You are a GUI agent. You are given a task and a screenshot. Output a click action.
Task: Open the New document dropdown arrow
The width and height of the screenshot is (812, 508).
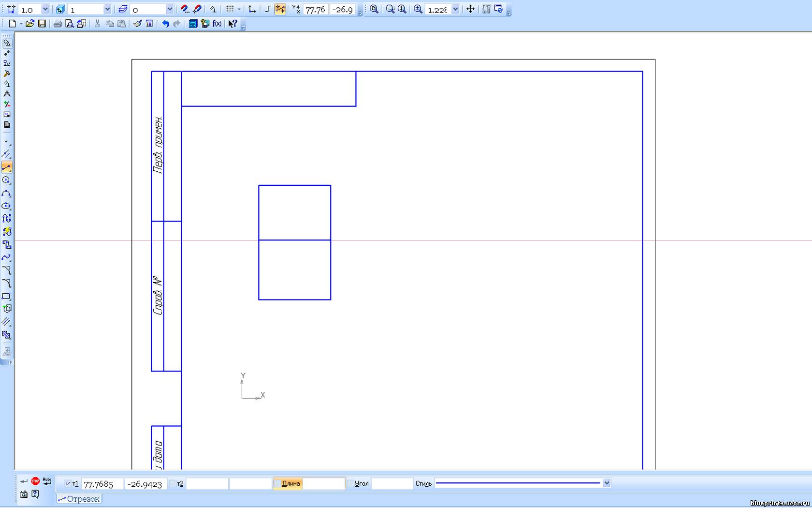21,24
